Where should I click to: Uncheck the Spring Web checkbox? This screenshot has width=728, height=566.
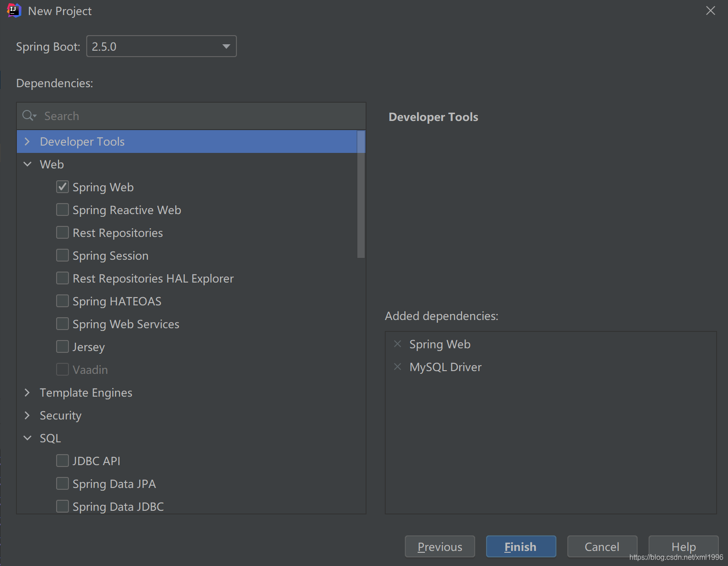(x=63, y=187)
